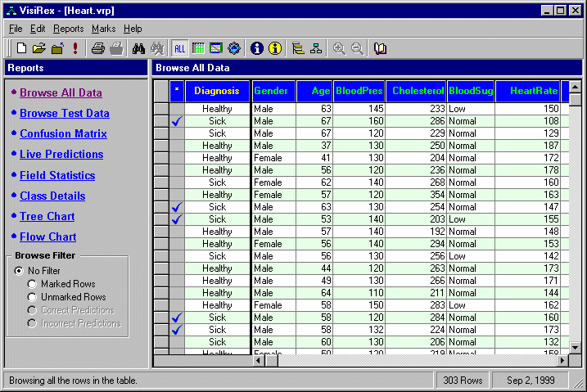Open the Reports menu
This screenshot has width=587, height=392.
click(69, 29)
